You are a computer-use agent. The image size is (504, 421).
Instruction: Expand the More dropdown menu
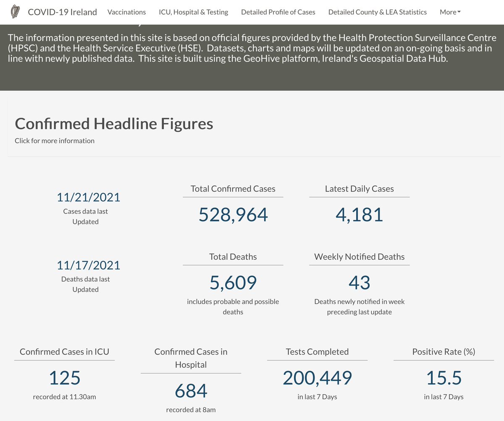(x=450, y=12)
